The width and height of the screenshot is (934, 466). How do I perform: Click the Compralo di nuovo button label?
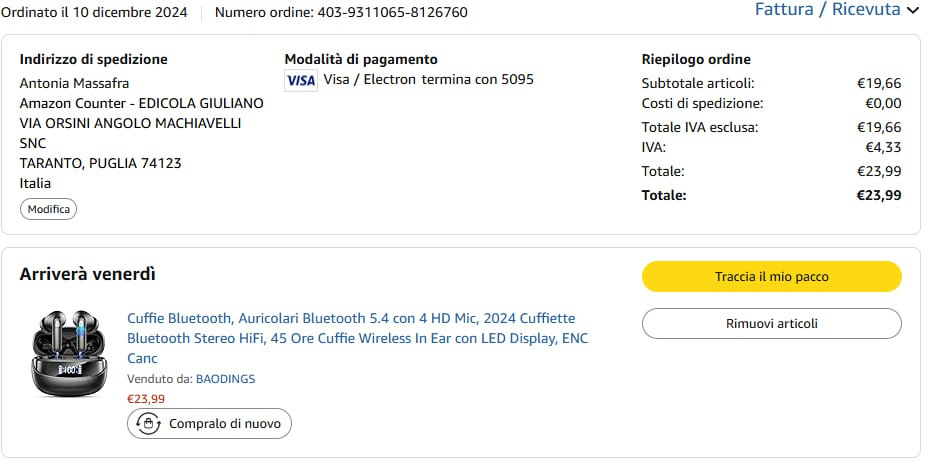pos(224,424)
